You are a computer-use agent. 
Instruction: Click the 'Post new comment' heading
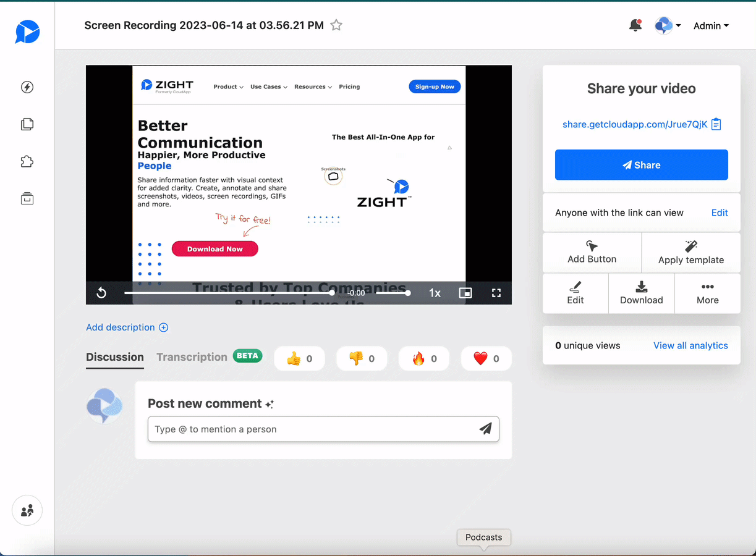click(205, 403)
